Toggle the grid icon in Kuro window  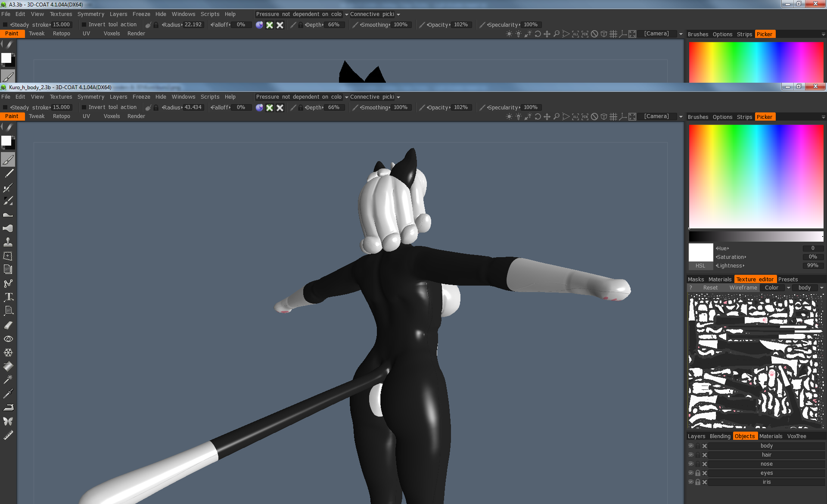point(613,117)
